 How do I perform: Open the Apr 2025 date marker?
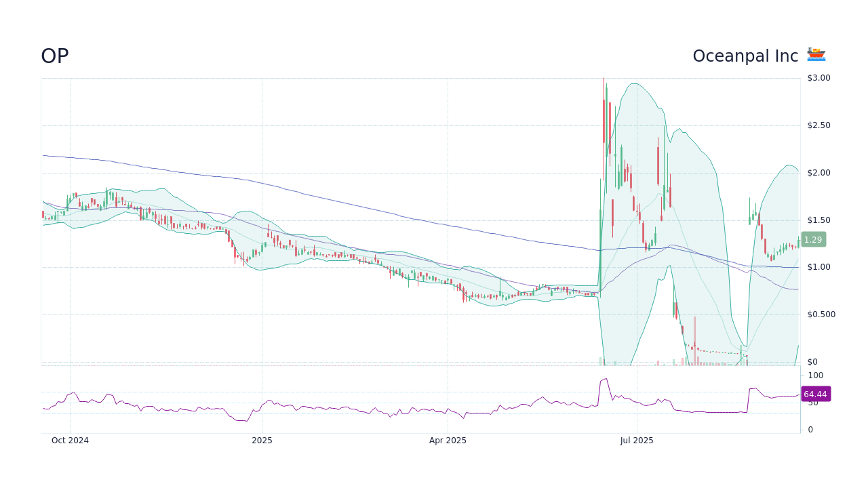pyautogui.click(x=448, y=440)
